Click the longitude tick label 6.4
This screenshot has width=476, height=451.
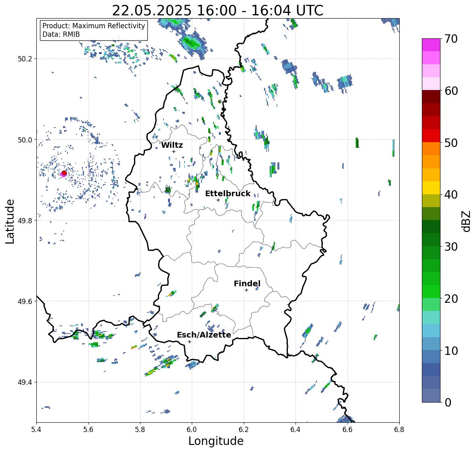(296, 429)
